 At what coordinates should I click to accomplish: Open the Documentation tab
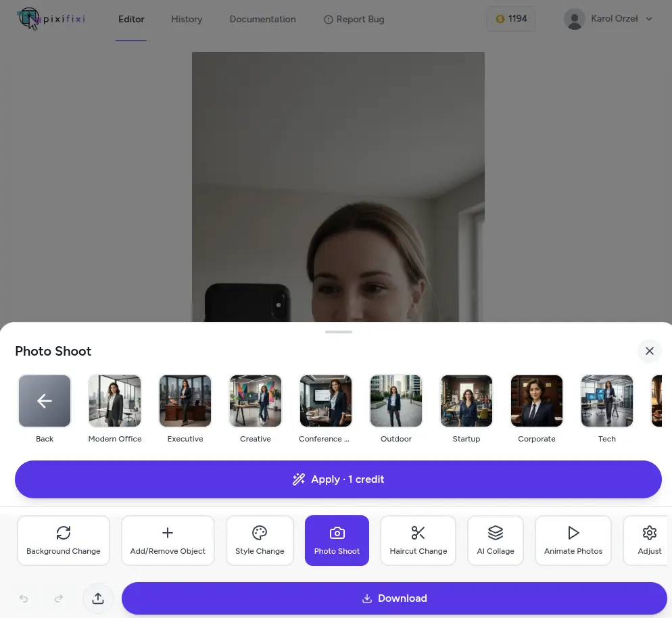[x=262, y=19]
